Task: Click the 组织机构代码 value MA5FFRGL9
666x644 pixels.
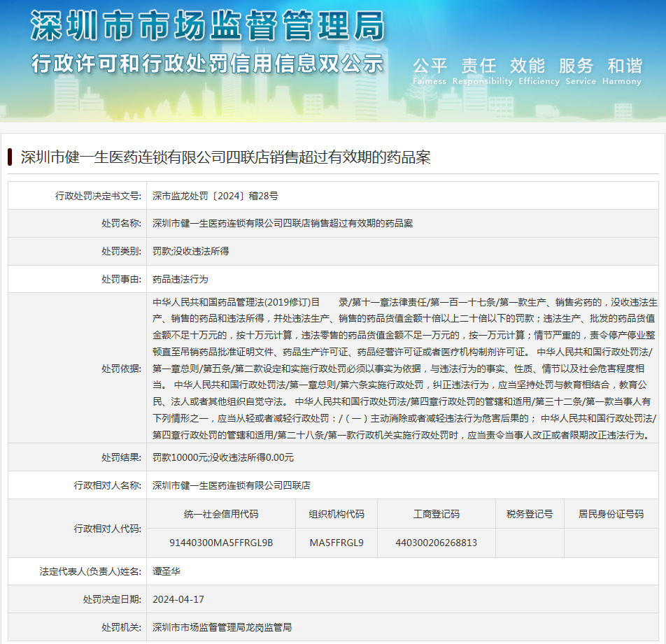Action: click(336, 543)
